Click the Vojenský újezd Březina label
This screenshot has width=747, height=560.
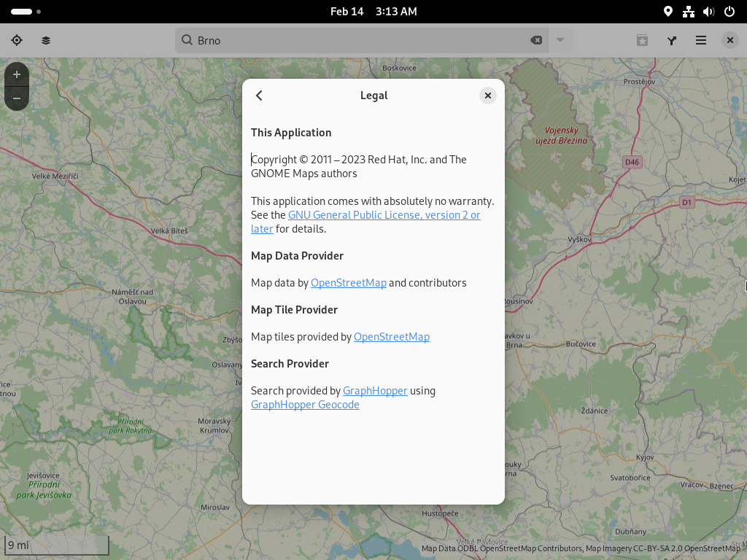click(x=562, y=135)
